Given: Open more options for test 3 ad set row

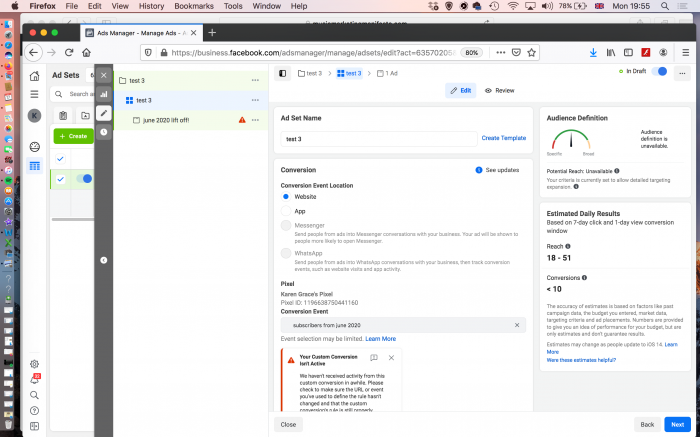Looking at the screenshot, I should [255, 100].
